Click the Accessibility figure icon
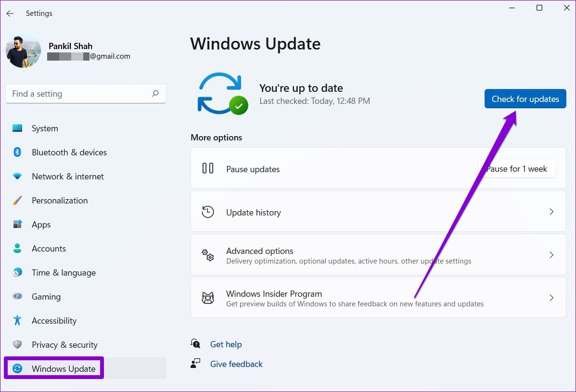Screen dimensions: 576x392 click(x=17, y=320)
